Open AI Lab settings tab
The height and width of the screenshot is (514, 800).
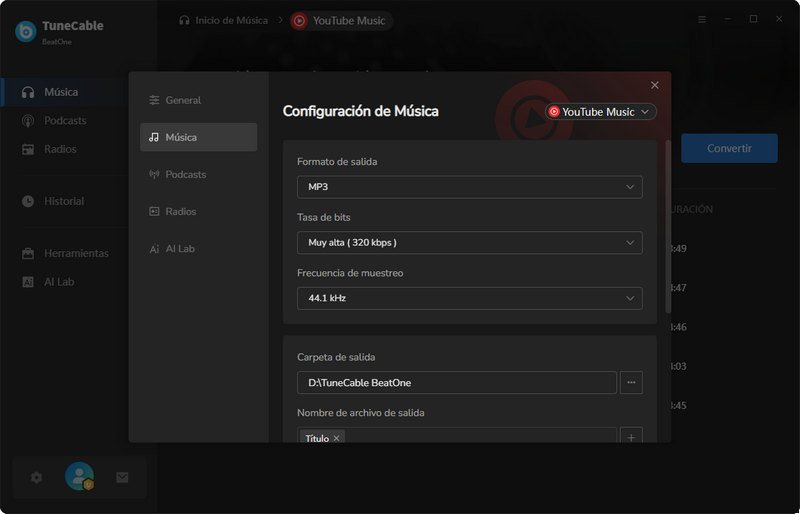click(x=198, y=248)
